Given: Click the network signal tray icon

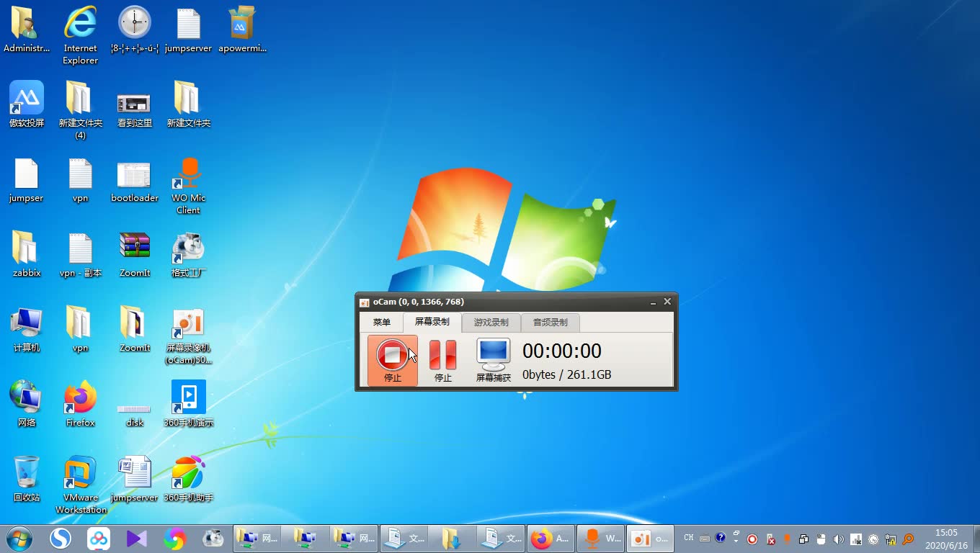Looking at the screenshot, I should click(855, 539).
